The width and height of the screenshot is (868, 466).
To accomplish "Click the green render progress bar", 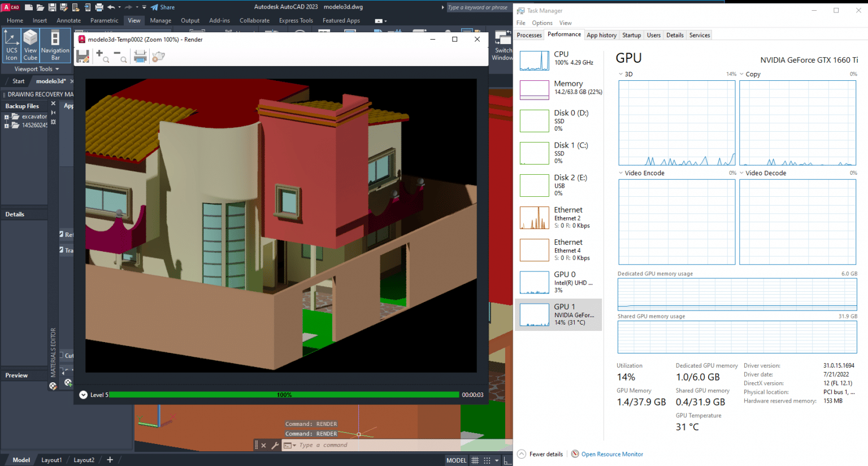I will tap(284, 395).
